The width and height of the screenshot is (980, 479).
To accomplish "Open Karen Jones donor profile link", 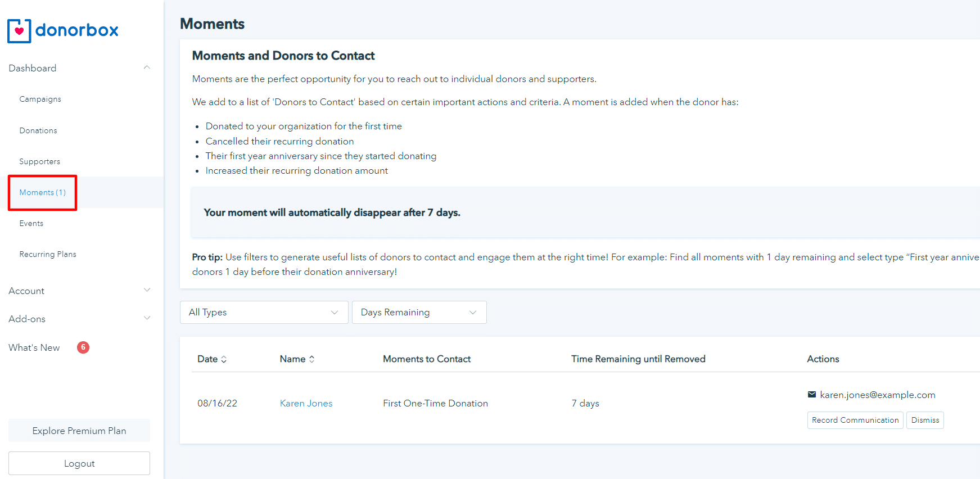I will click(x=306, y=404).
